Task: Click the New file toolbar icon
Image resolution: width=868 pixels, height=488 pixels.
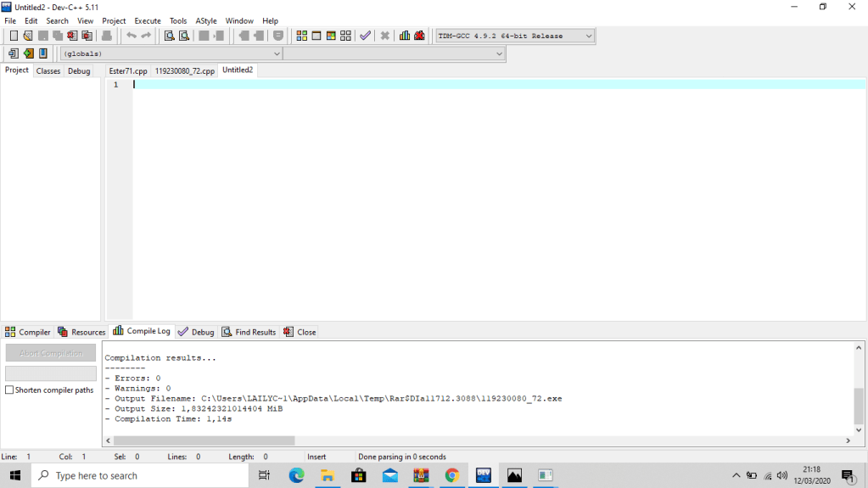Action: 14,36
